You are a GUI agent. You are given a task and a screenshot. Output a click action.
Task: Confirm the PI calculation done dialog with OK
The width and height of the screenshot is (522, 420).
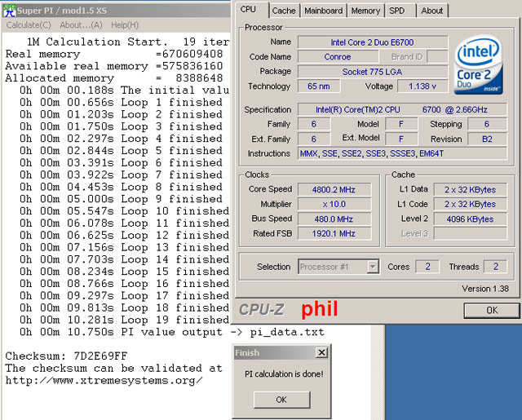281,400
